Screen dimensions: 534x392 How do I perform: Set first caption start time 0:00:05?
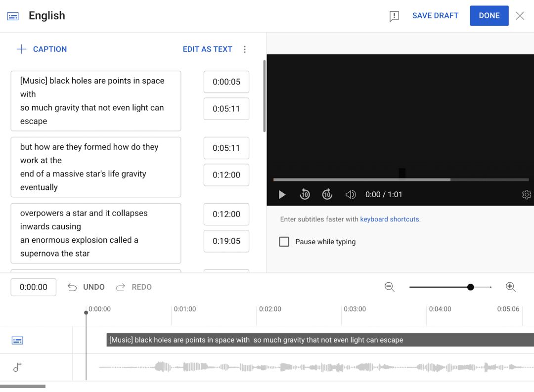click(x=226, y=82)
